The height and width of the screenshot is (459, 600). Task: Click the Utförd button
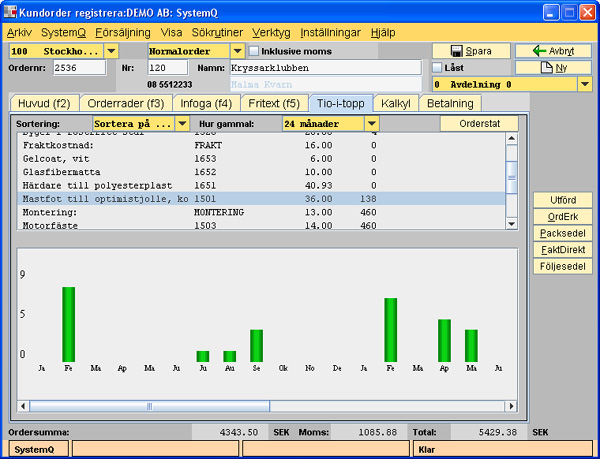tap(563, 200)
